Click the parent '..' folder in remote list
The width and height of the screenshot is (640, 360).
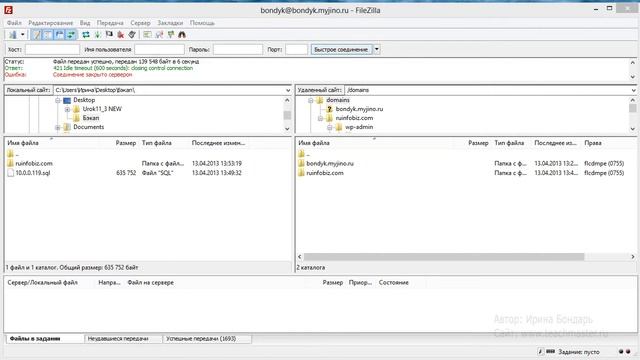coord(304,154)
